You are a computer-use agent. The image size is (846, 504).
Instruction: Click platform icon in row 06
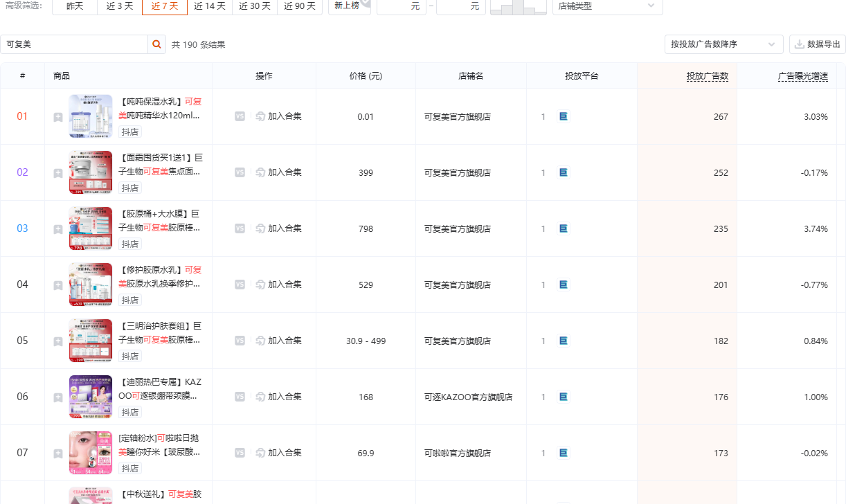[563, 397]
